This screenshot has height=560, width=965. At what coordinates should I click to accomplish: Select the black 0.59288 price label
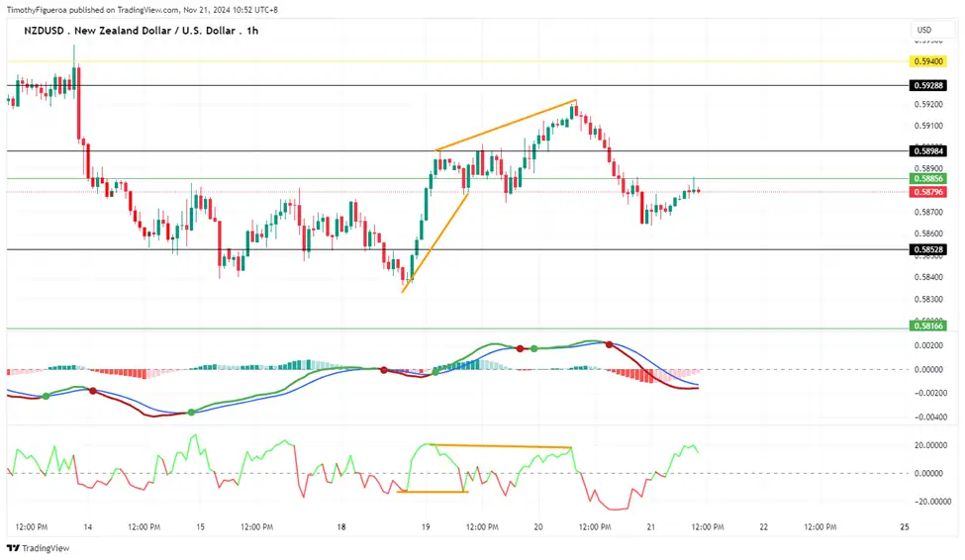(x=928, y=85)
